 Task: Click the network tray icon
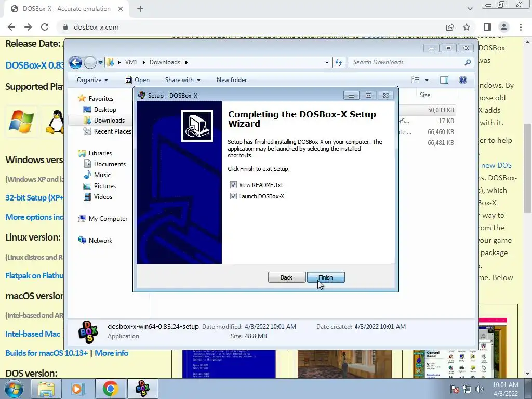pyautogui.click(x=467, y=390)
